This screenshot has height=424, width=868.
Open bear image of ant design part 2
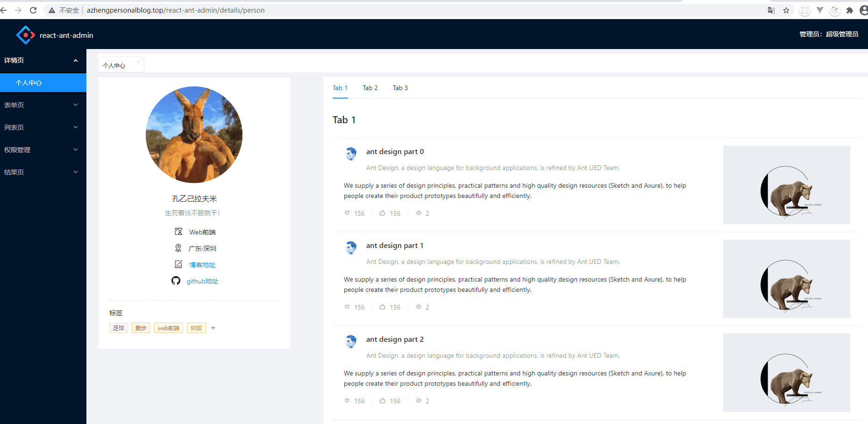tap(787, 373)
